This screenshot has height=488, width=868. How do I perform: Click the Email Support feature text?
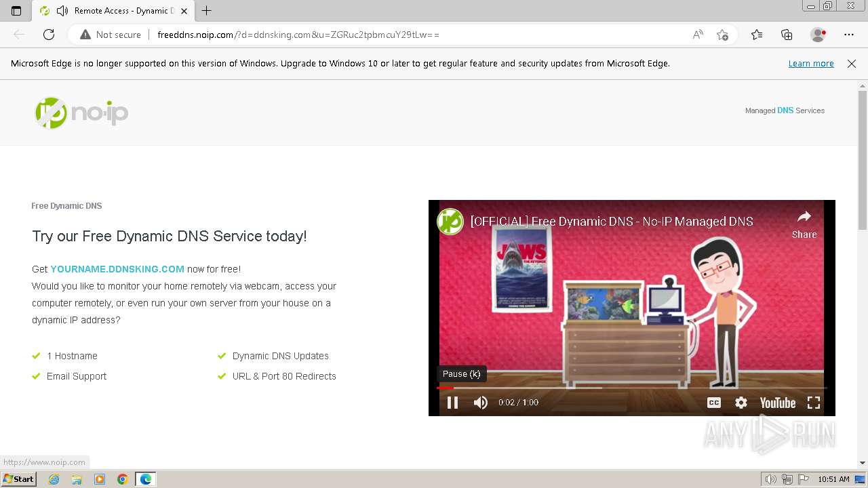tap(77, 376)
